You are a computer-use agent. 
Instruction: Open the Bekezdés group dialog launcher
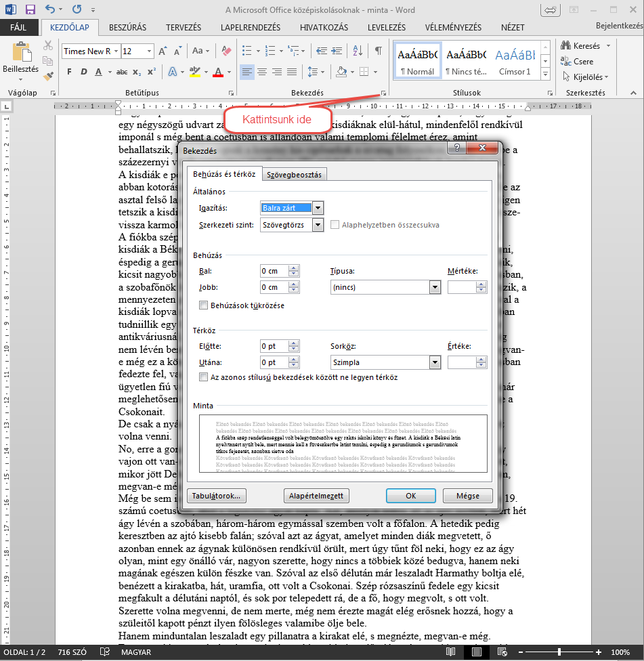click(x=383, y=93)
